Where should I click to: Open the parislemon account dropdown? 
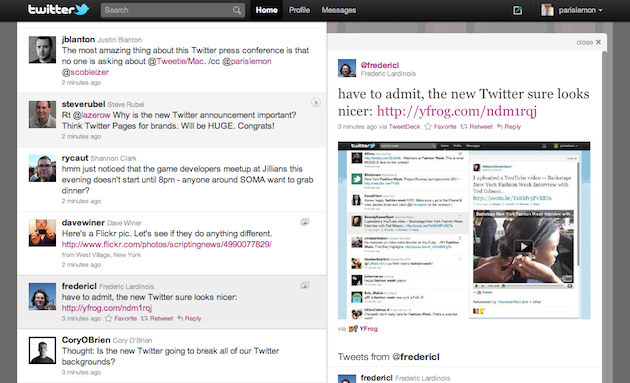[x=581, y=10]
